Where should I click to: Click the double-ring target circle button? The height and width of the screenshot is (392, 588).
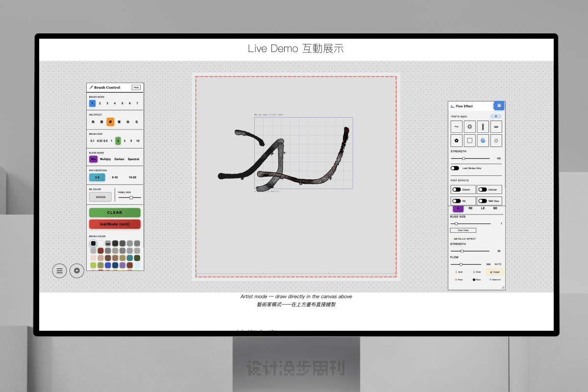point(77,270)
